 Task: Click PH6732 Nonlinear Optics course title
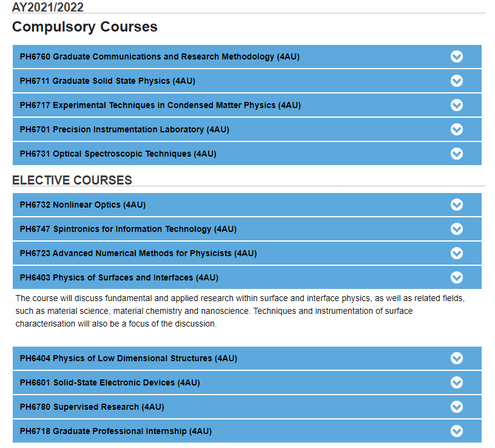point(82,205)
